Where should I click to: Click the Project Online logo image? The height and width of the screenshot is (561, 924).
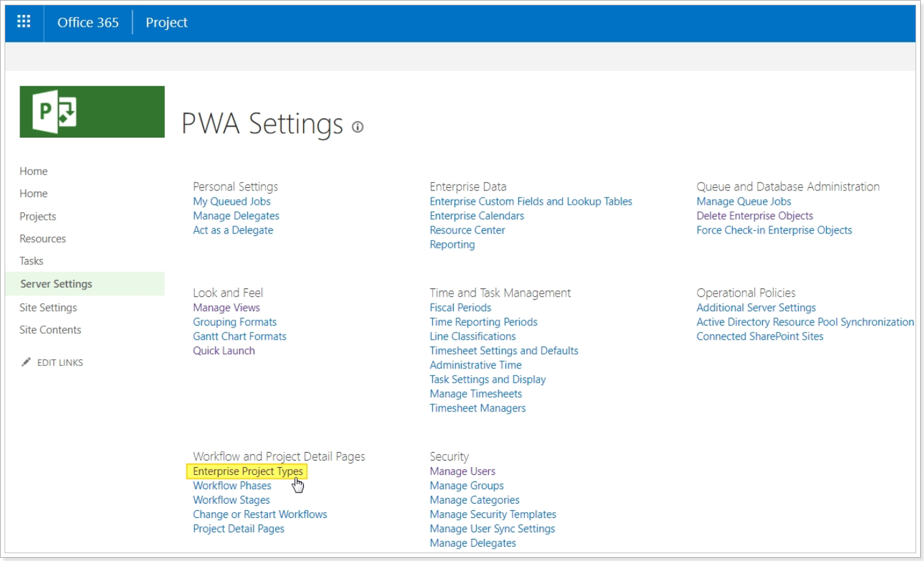(92, 112)
